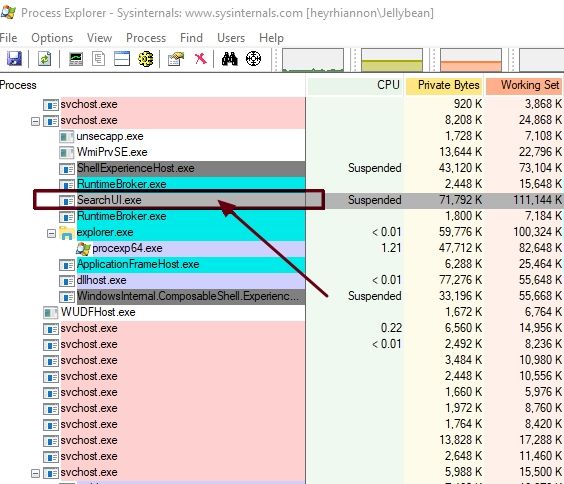Click the binoculars Find Handle icon
The width and height of the screenshot is (564, 484).
point(229,59)
